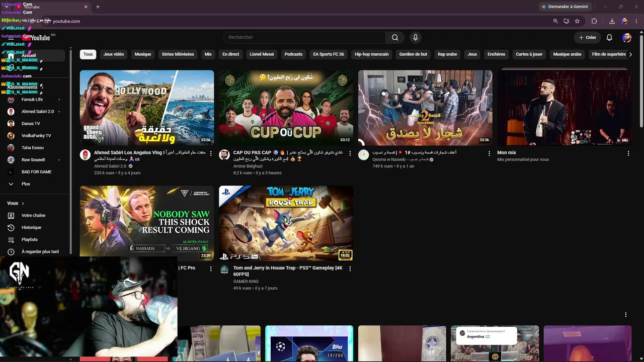Play the Nobody Saw This Shock Result thumbnail
644x362 pixels.
(x=147, y=223)
